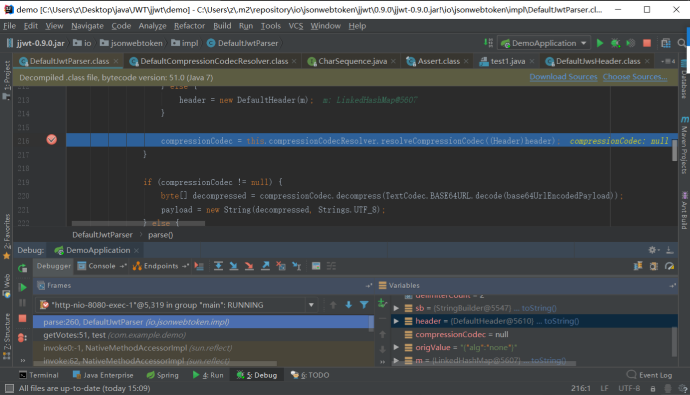
Task: Open the Terminal tool window
Action: coord(39,375)
